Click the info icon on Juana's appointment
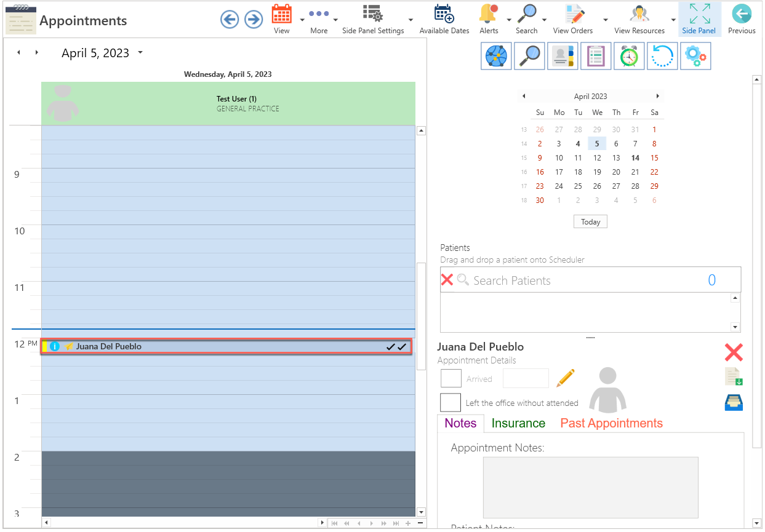765x532 pixels. [x=55, y=346]
